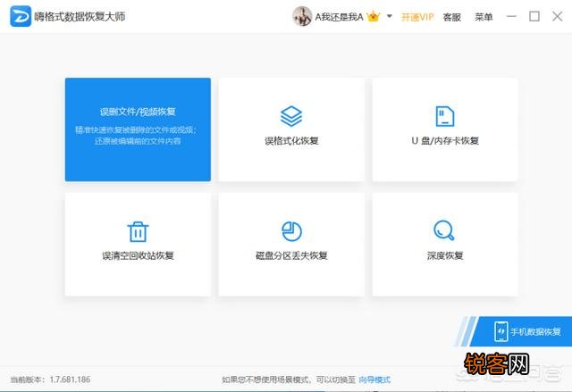Click the version number 1.7.681.186

(x=70, y=379)
